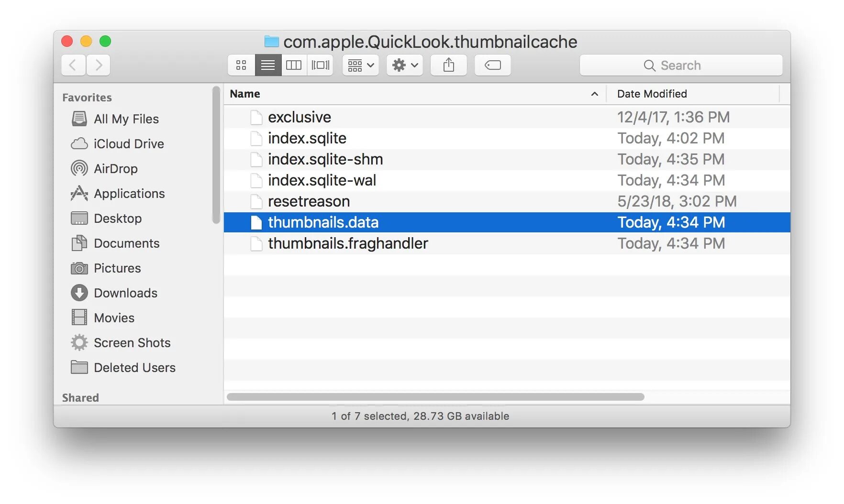
Task: Select the file named exclusive
Action: point(507,117)
